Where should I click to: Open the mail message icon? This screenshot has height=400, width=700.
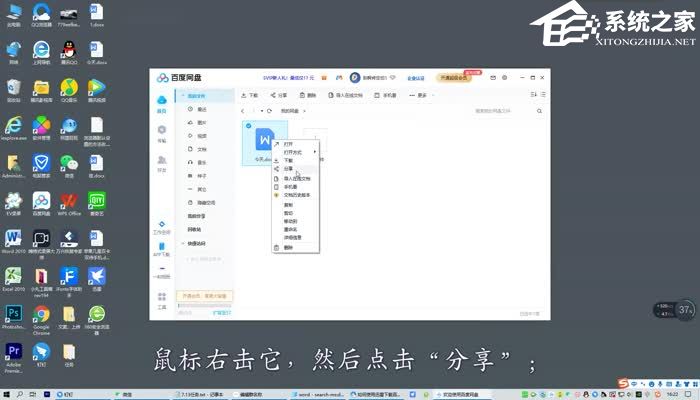493,78
